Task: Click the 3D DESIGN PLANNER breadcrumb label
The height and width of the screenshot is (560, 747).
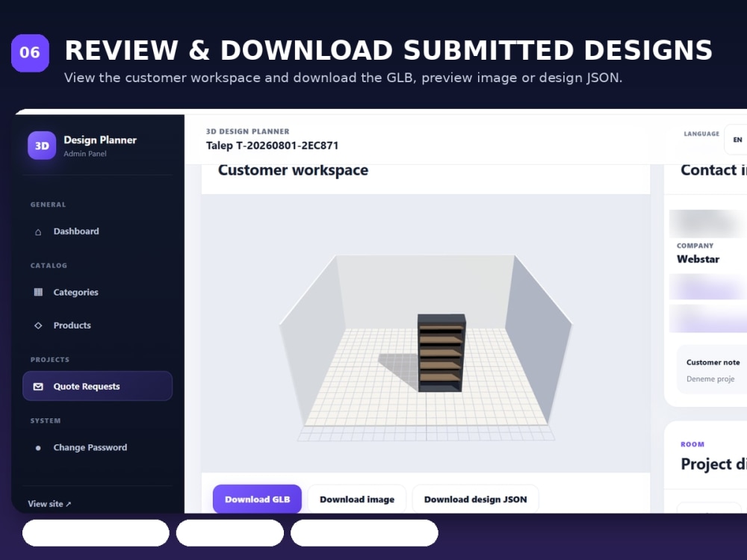Action: (248, 131)
